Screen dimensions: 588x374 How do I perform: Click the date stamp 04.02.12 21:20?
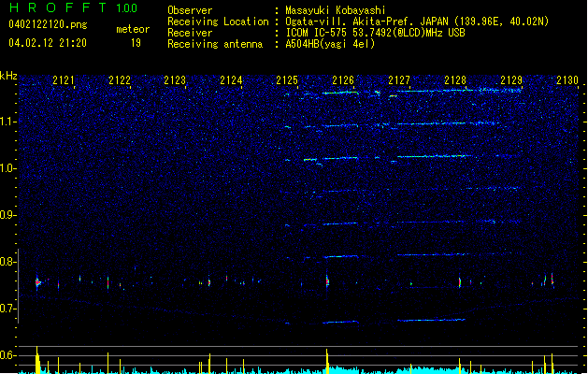(48, 43)
